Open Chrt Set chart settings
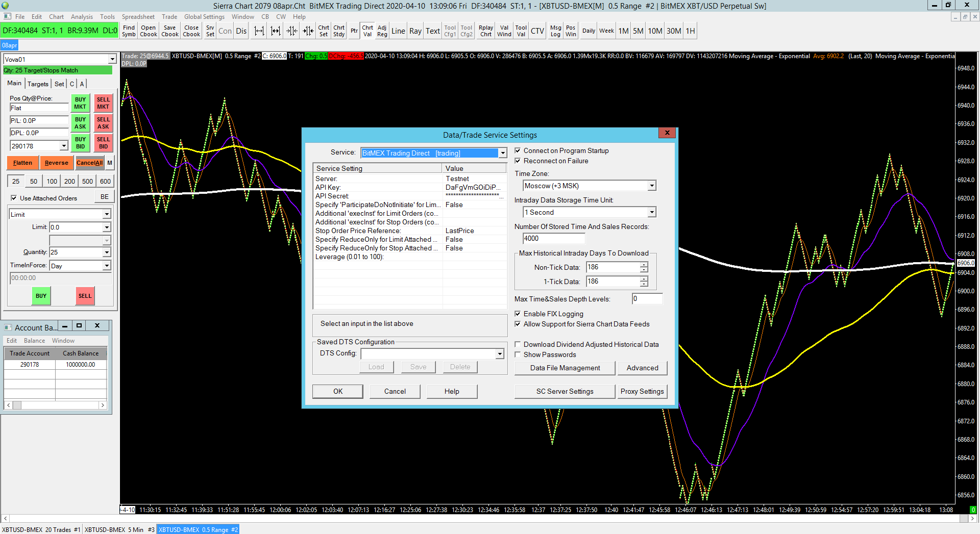The height and width of the screenshot is (534, 980). tap(324, 31)
